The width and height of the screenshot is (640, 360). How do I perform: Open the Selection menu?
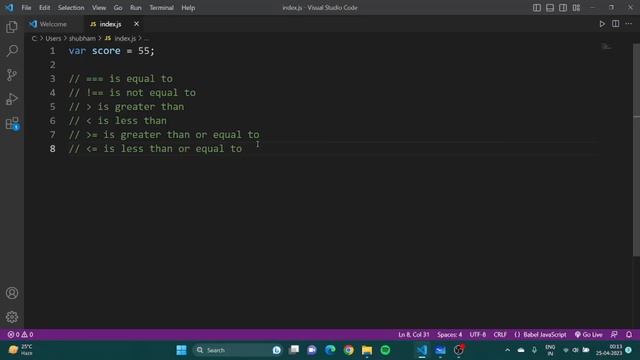(x=71, y=8)
